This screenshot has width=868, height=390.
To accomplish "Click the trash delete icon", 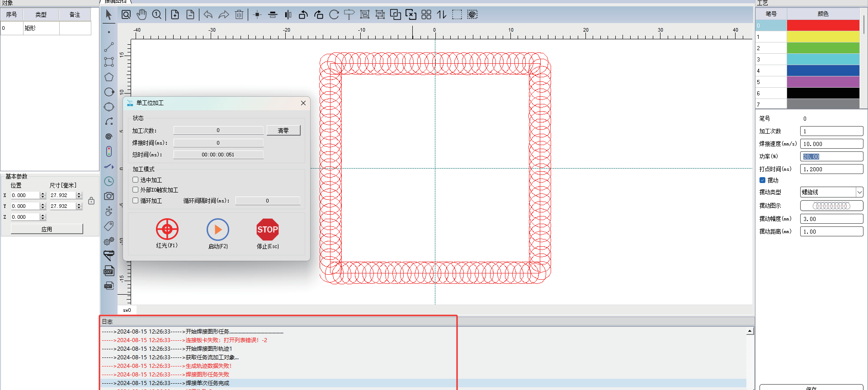I will click(x=239, y=15).
